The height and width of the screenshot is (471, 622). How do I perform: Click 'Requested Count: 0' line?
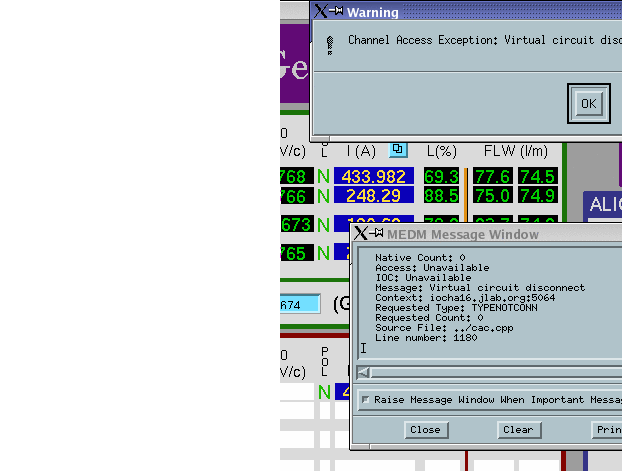tap(429, 317)
